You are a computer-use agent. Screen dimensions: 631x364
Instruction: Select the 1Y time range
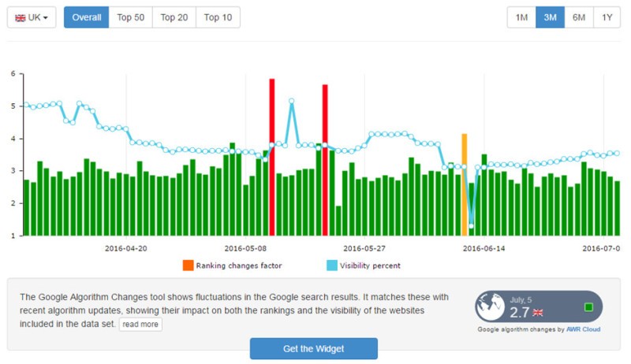pos(607,17)
